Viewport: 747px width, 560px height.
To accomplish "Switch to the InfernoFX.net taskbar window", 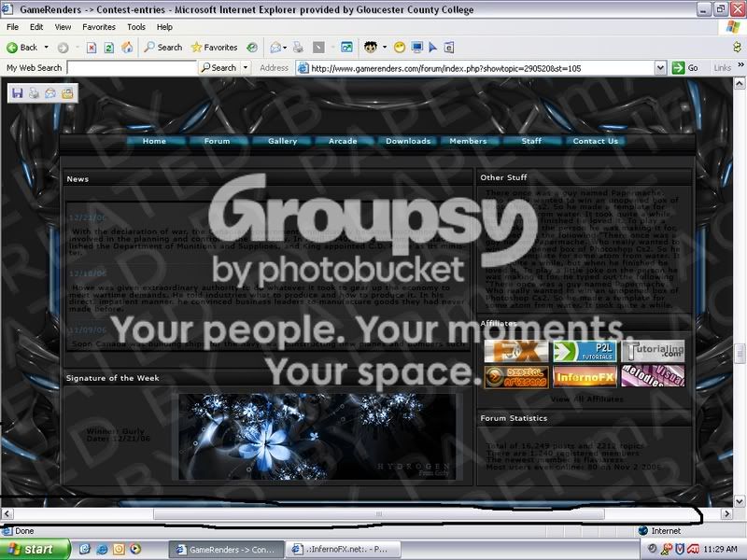I will 344,549.
